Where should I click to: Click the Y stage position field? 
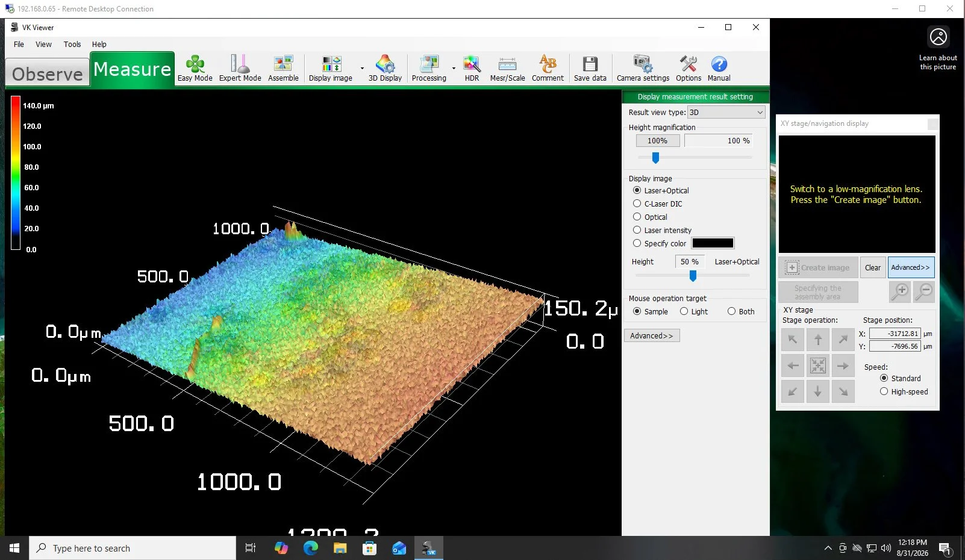(x=895, y=347)
